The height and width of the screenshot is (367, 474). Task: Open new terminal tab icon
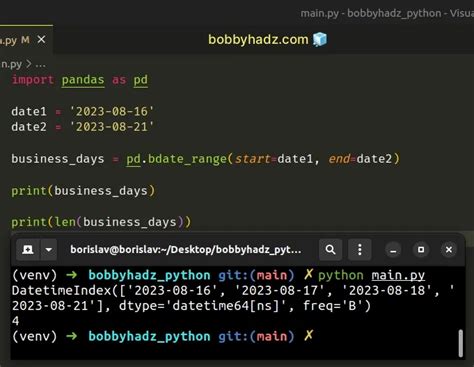pyautogui.click(x=28, y=249)
